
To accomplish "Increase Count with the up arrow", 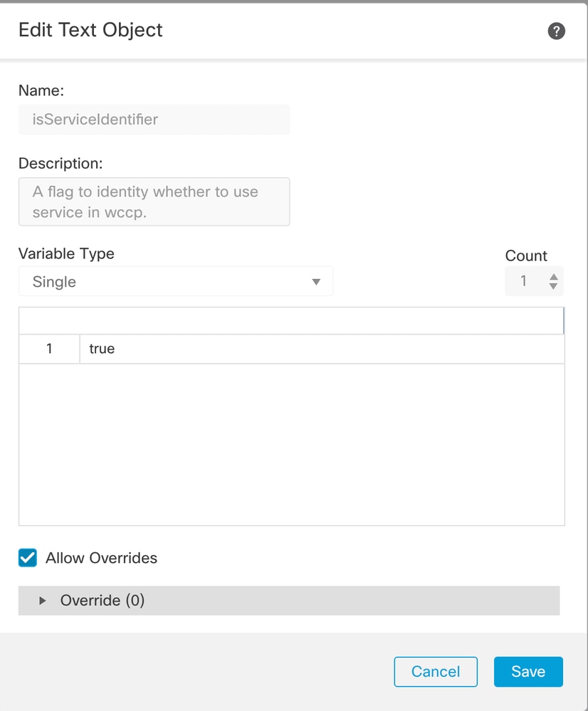I will (553, 277).
